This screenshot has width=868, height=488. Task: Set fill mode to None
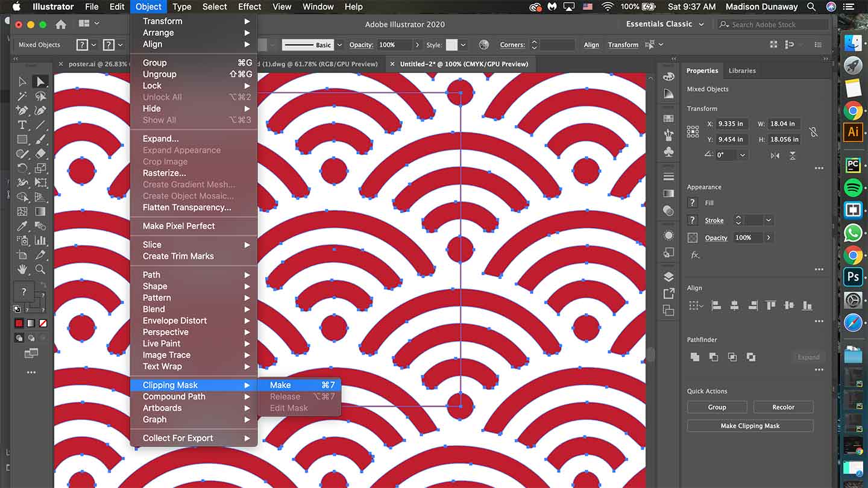[43, 324]
